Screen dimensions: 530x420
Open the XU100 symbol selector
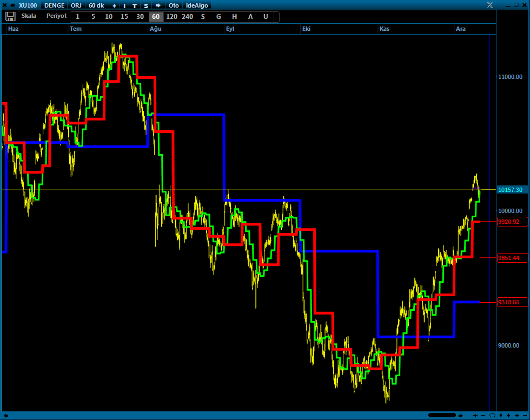point(28,5)
